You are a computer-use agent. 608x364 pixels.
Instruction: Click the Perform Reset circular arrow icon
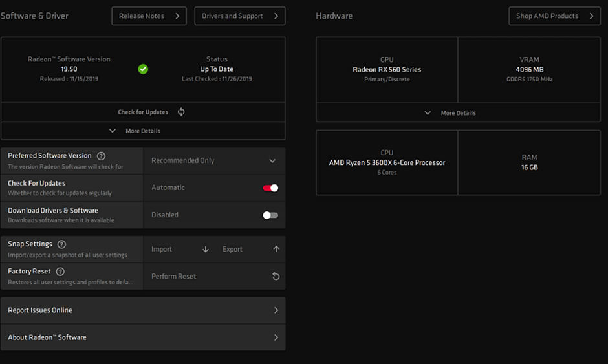point(276,276)
